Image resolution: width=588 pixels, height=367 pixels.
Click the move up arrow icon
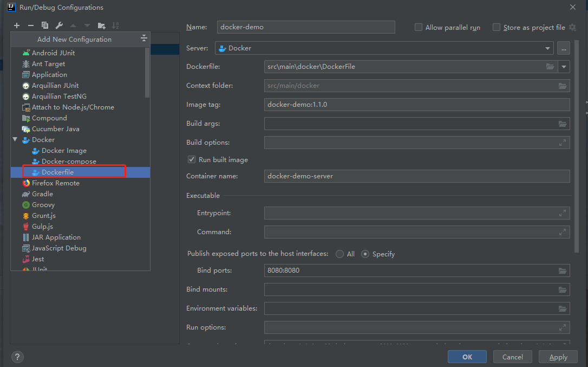pos(73,25)
